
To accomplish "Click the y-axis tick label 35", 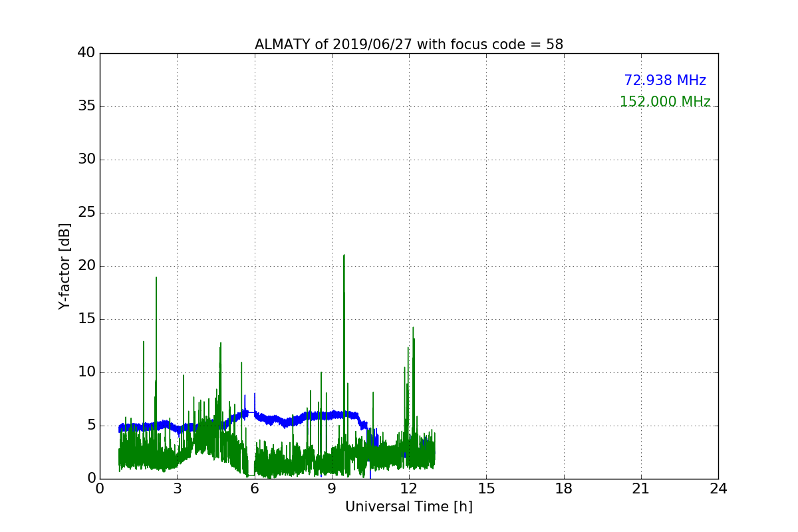I will 86,106.
